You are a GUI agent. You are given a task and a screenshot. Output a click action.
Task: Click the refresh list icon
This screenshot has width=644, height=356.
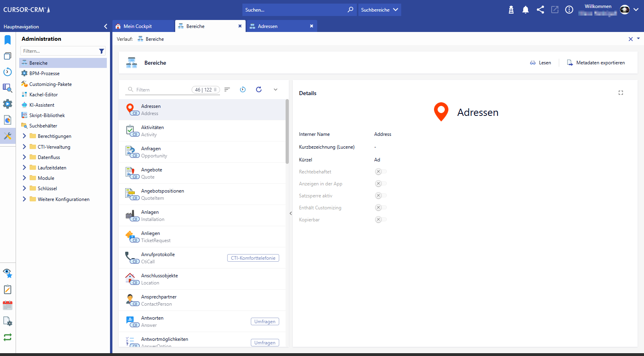coord(259,89)
